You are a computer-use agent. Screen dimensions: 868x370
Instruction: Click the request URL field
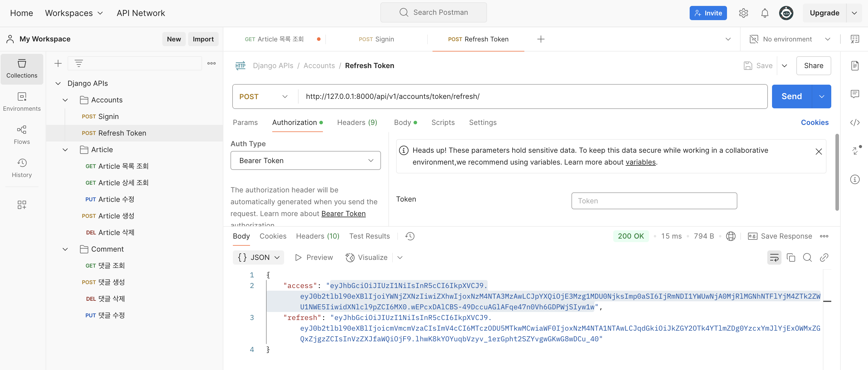pos(532,96)
